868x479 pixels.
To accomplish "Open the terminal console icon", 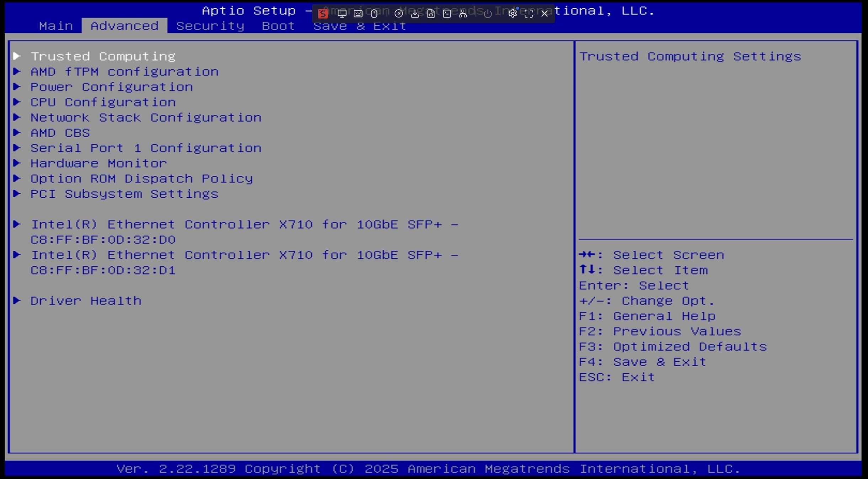I will (447, 14).
